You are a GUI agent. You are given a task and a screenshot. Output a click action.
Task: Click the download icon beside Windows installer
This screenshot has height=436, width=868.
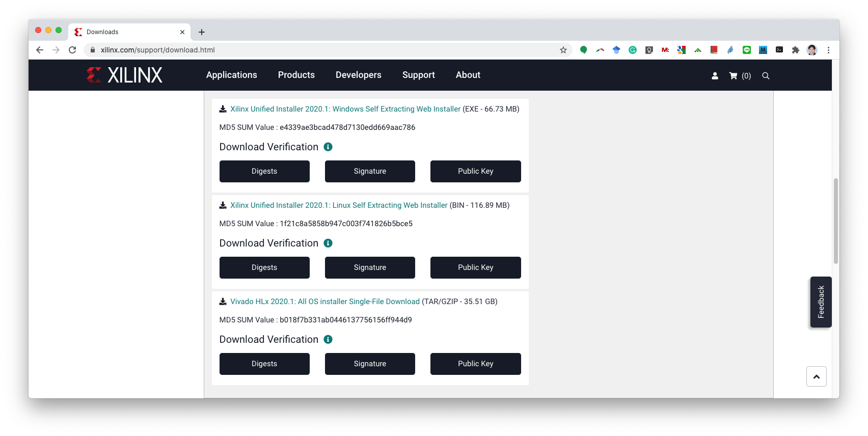[x=223, y=109]
